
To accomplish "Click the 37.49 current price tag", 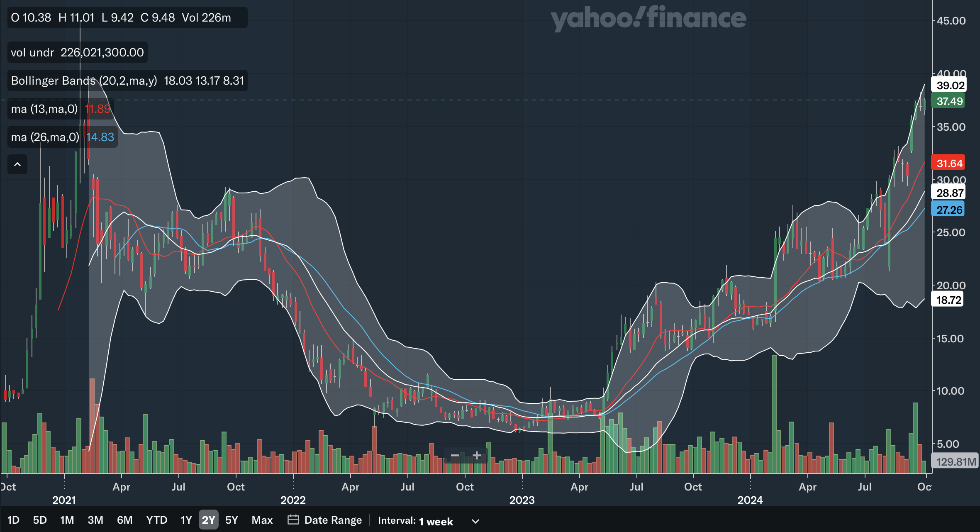I will 949,101.
